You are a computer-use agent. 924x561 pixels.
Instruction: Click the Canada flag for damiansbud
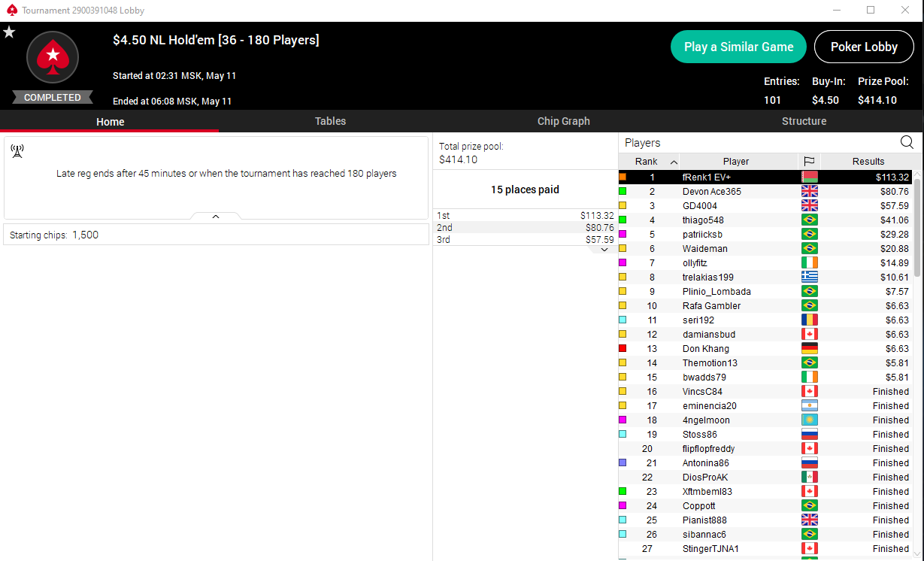[x=809, y=334]
